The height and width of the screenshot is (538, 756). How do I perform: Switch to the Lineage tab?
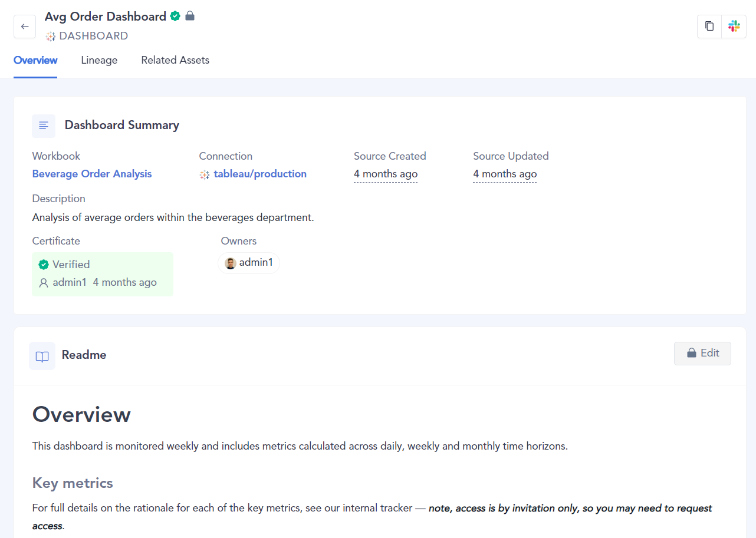99,60
